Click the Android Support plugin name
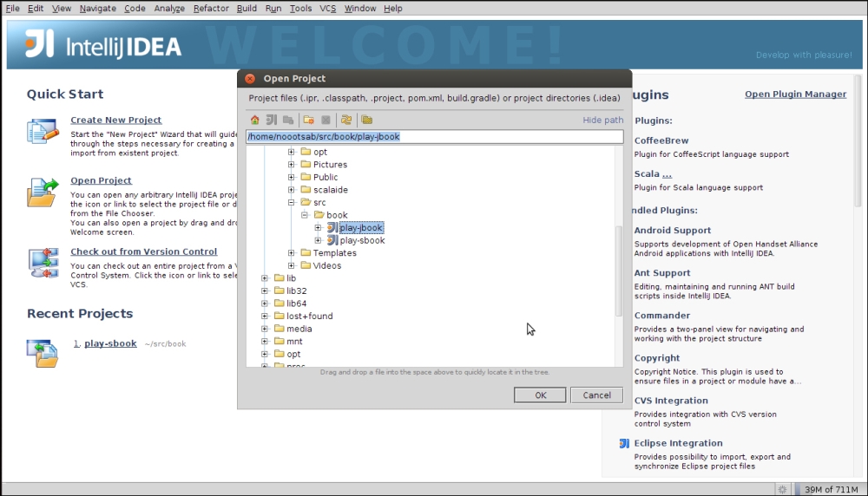This screenshot has height=496, width=868. point(673,231)
